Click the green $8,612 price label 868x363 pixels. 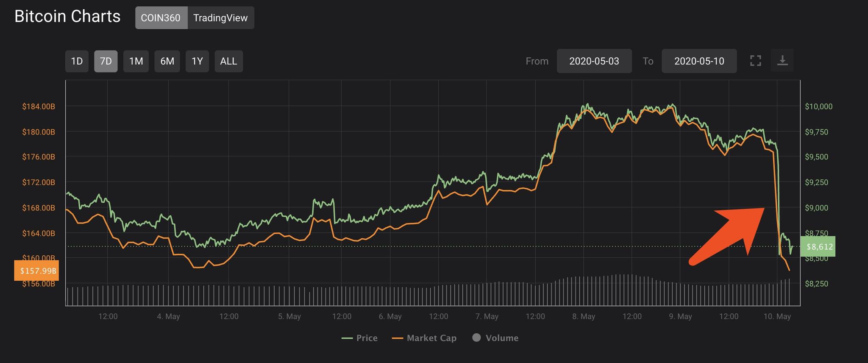pos(818,246)
